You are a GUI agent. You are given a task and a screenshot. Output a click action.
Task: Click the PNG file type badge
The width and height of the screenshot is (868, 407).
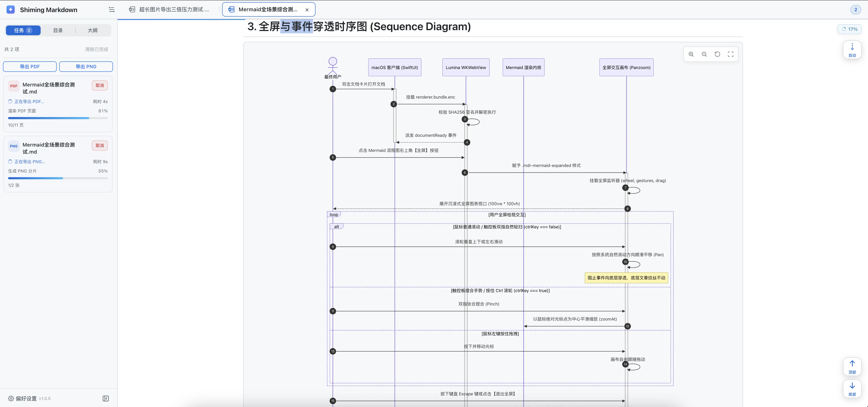pyautogui.click(x=14, y=146)
